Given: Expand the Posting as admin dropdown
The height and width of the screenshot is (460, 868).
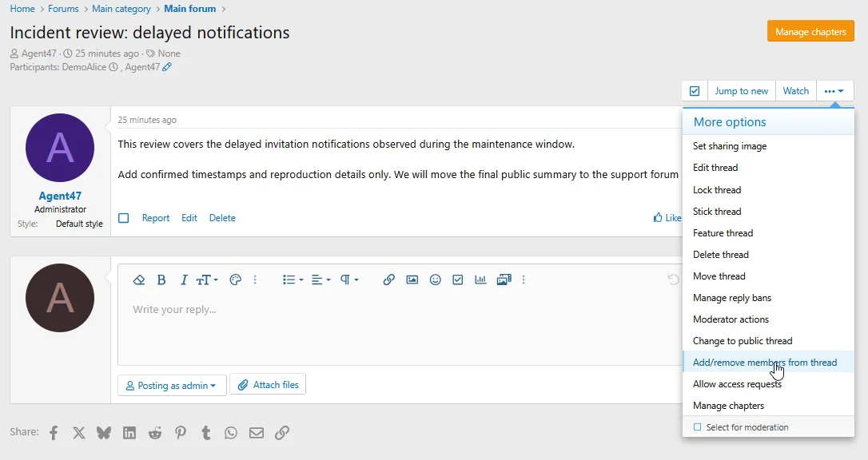Looking at the screenshot, I should [x=172, y=386].
